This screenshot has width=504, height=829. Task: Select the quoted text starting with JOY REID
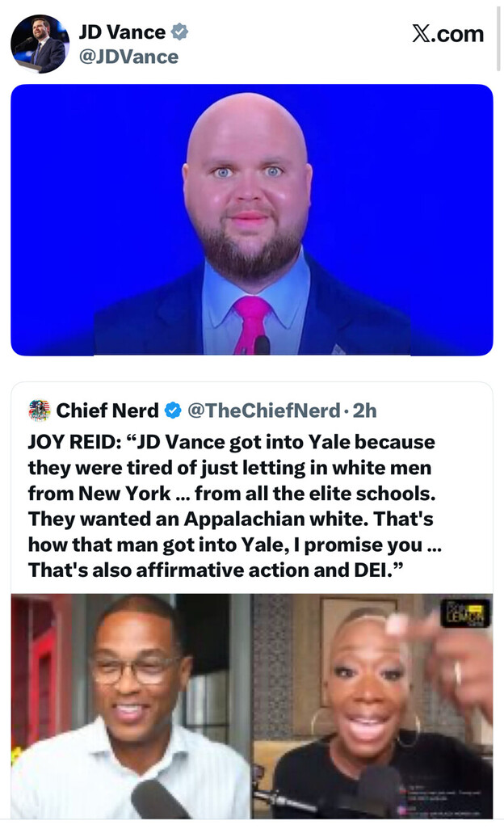[x=234, y=506]
